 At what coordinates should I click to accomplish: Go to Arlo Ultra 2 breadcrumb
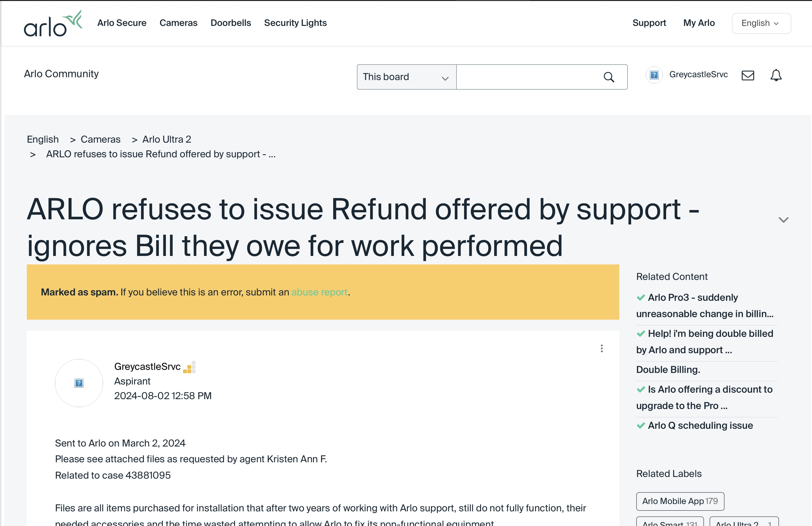tap(166, 139)
